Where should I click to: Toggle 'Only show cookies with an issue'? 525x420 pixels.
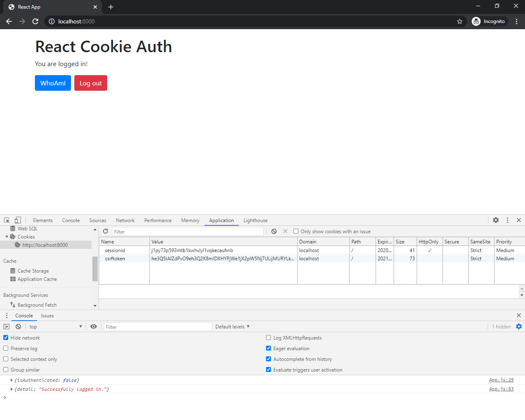pos(296,231)
